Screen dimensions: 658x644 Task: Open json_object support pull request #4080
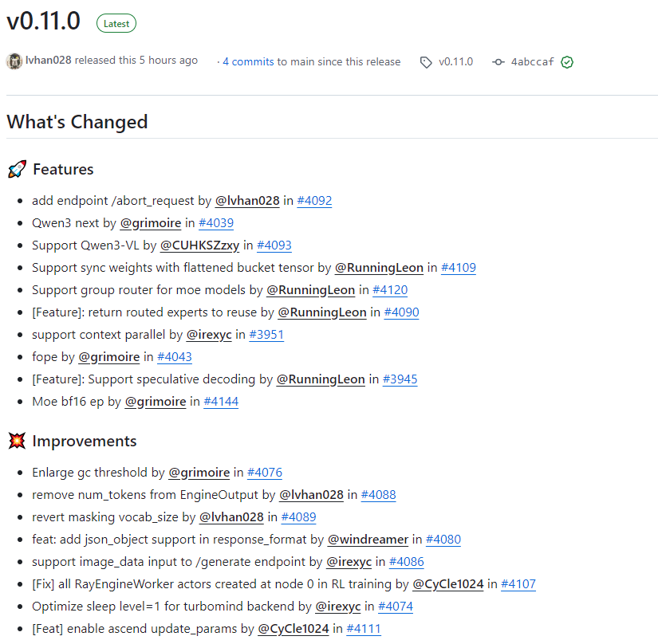click(x=443, y=540)
